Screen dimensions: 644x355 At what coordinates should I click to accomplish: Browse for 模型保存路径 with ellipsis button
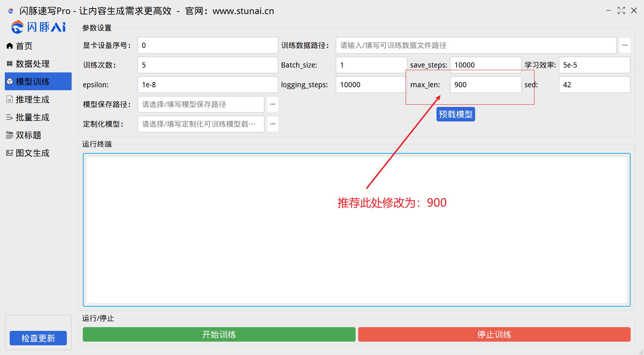272,104
